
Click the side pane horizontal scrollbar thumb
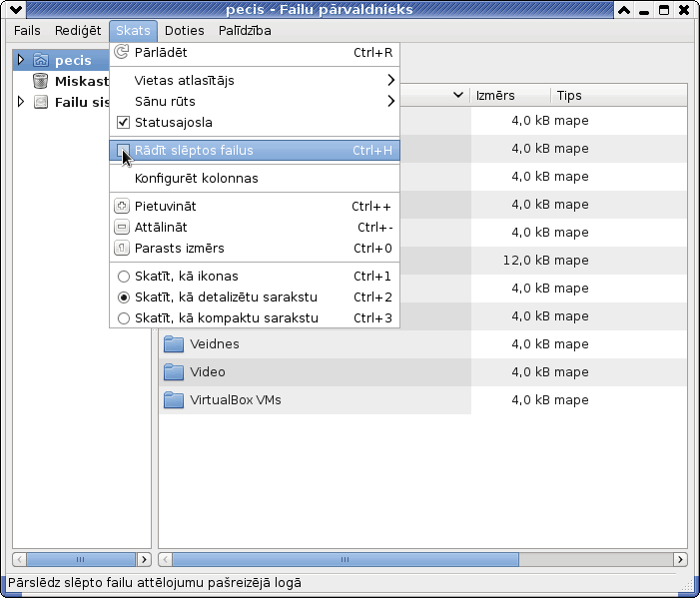pos(81,560)
